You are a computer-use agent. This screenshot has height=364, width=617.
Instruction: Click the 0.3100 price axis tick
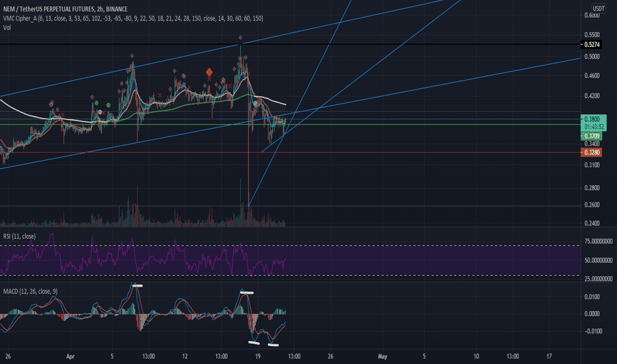coord(592,165)
